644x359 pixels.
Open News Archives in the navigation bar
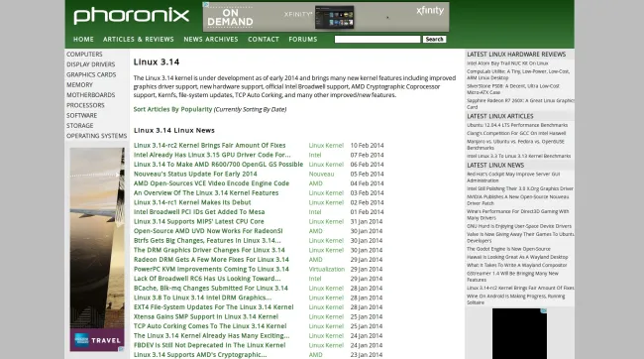click(x=211, y=39)
